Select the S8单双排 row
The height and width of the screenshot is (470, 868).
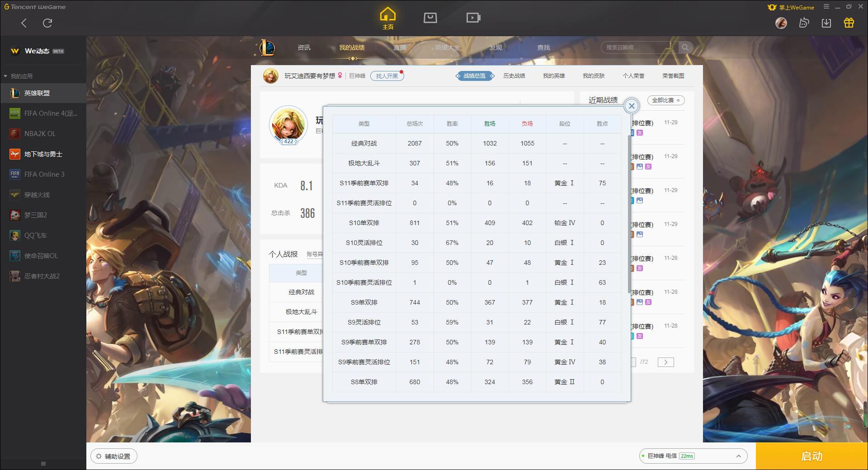tap(477, 382)
